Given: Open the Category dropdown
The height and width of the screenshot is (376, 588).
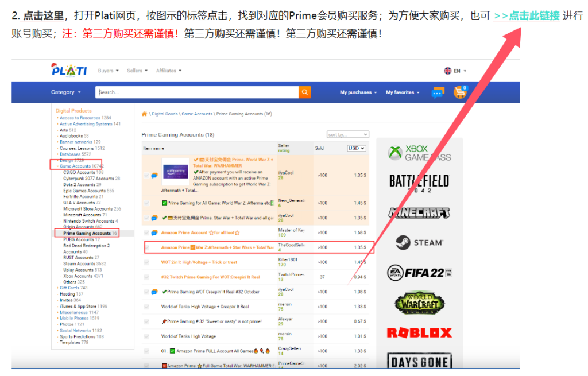Looking at the screenshot, I should tap(65, 92).
